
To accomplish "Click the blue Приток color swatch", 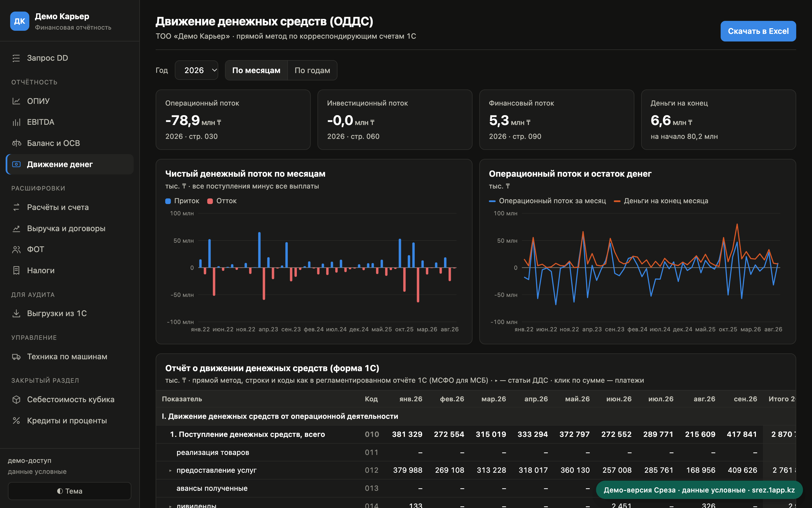I will pos(168,201).
